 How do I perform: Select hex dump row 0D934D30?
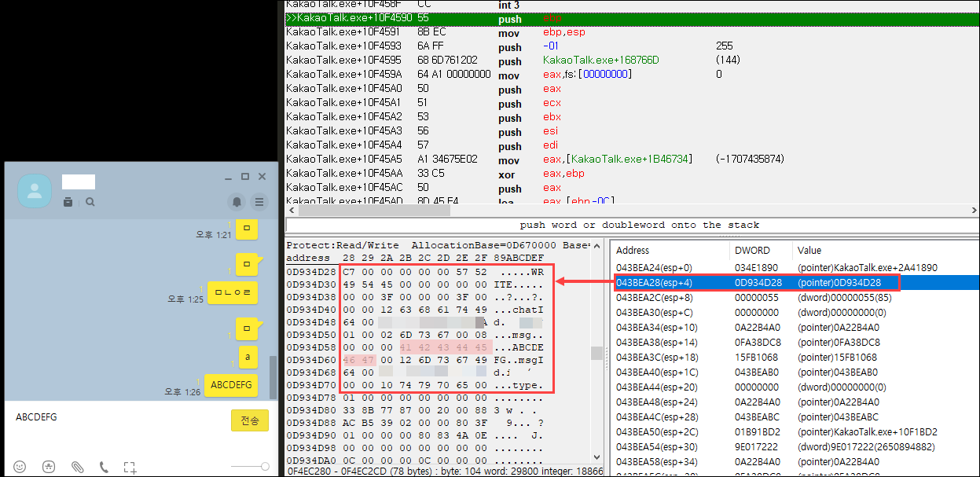tap(415, 284)
